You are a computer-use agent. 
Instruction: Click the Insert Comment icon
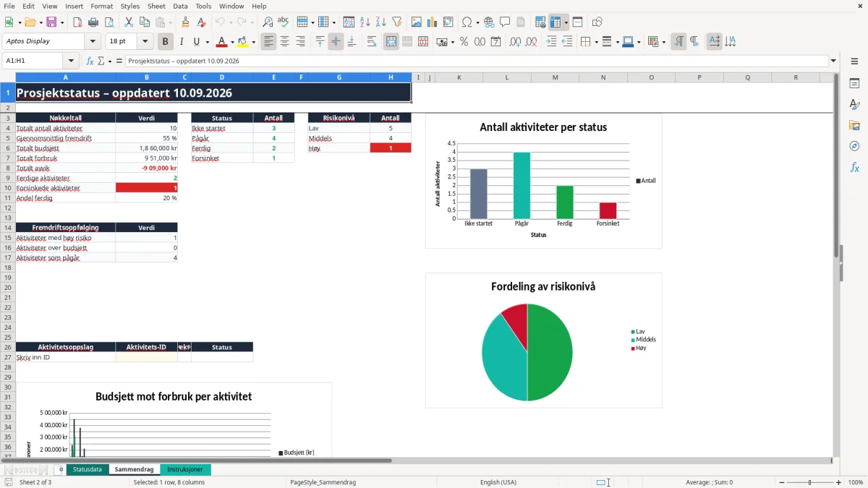(505, 22)
